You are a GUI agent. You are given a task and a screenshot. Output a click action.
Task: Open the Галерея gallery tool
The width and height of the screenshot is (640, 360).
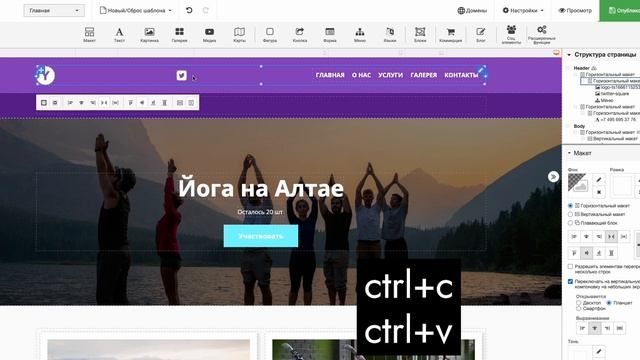(x=179, y=35)
